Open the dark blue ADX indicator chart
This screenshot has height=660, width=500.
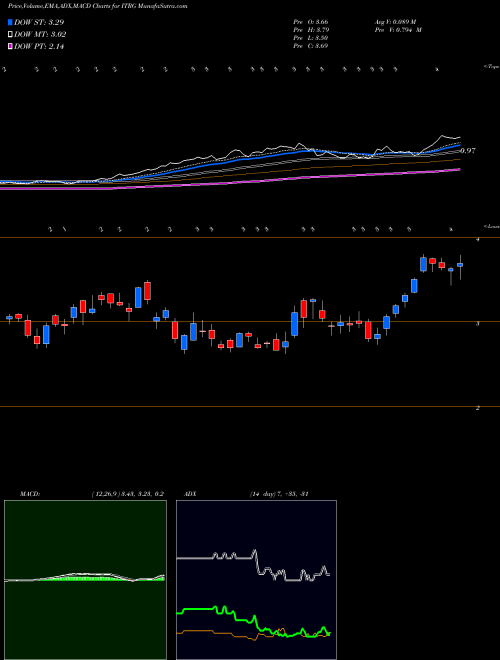[256, 580]
